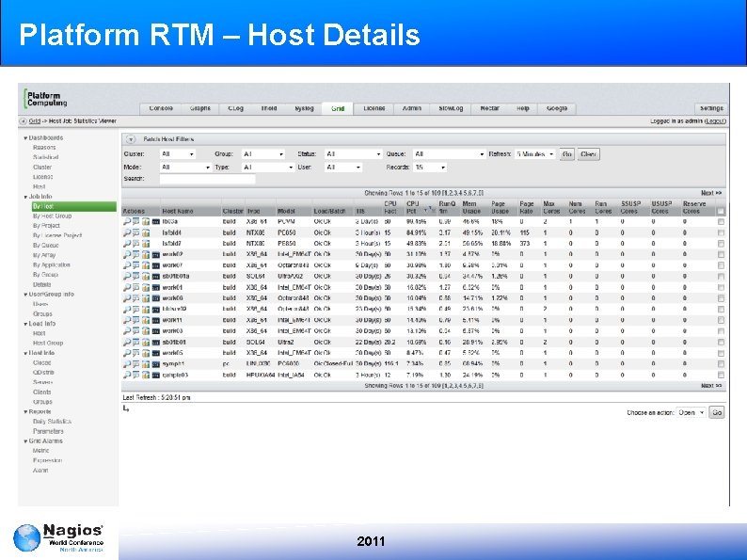
Task: Open the Choose an action dropdown
Action: click(691, 412)
